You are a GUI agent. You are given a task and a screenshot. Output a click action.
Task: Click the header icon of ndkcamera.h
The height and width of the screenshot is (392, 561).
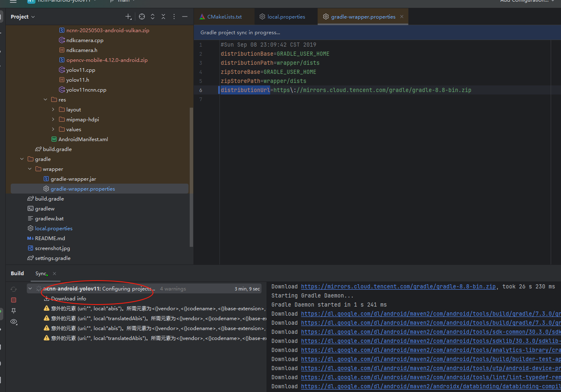point(62,50)
